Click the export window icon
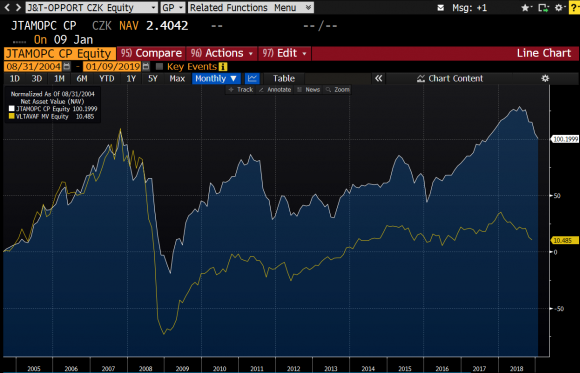The height and width of the screenshot is (373, 580). pyautogui.click(x=543, y=8)
